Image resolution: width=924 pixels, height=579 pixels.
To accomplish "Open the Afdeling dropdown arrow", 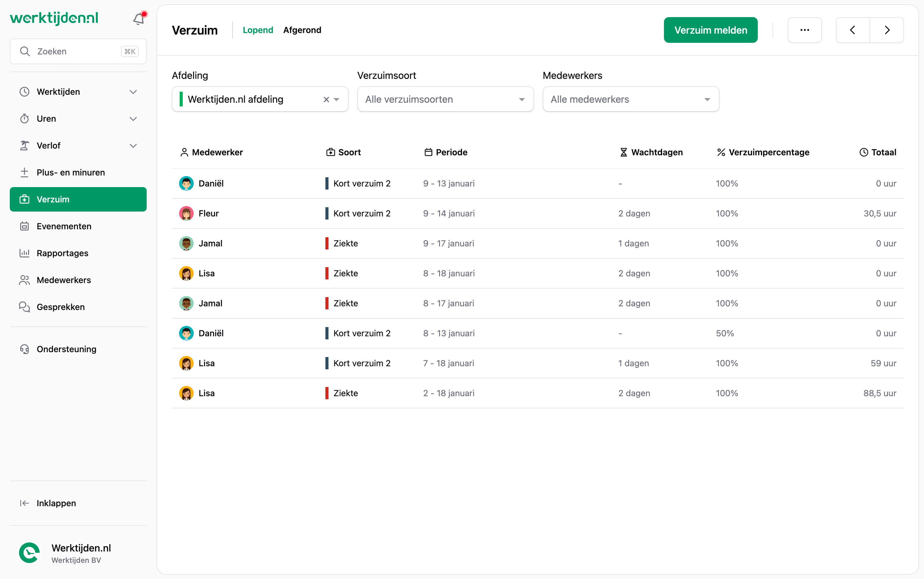I will tap(337, 100).
